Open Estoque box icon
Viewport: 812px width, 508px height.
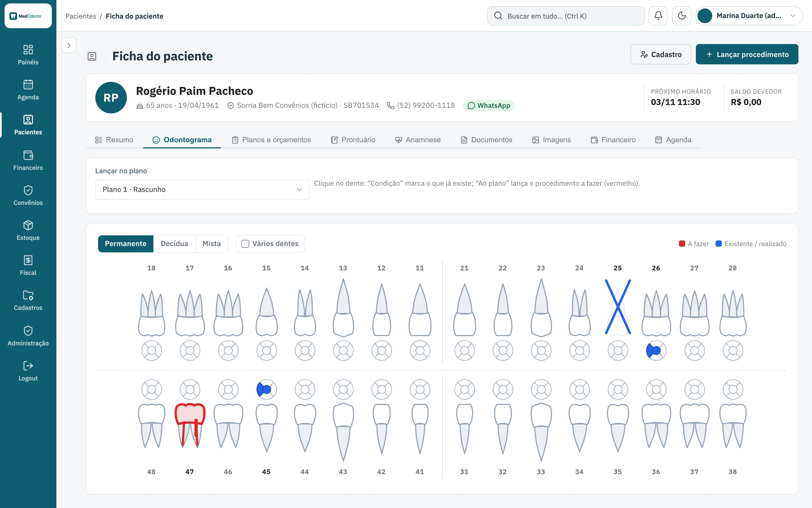tap(28, 225)
